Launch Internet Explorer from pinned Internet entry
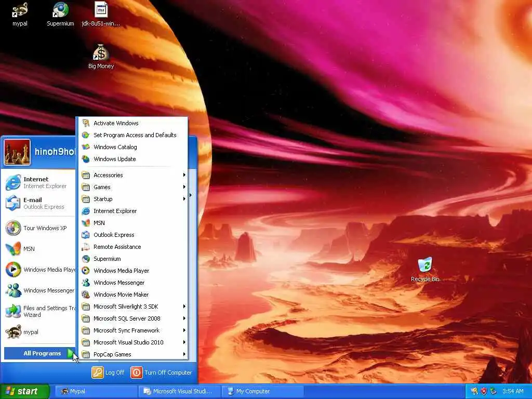The height and width of the screenshot is (399, 532). pyautogui.click(x=39, y=182)
